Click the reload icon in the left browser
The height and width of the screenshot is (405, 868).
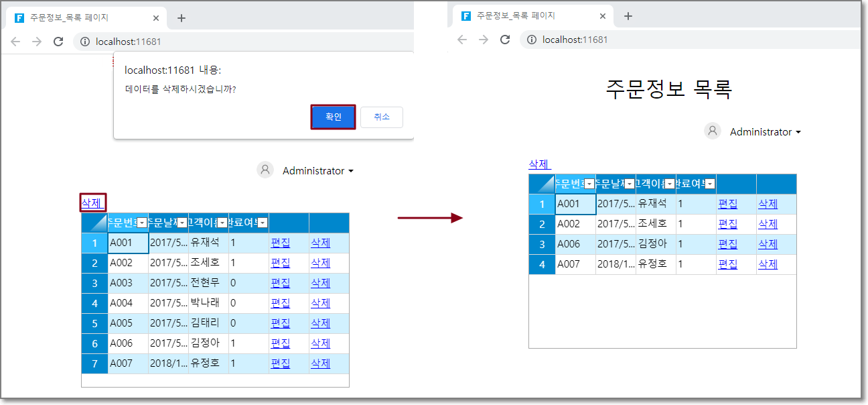pos(58,42)
